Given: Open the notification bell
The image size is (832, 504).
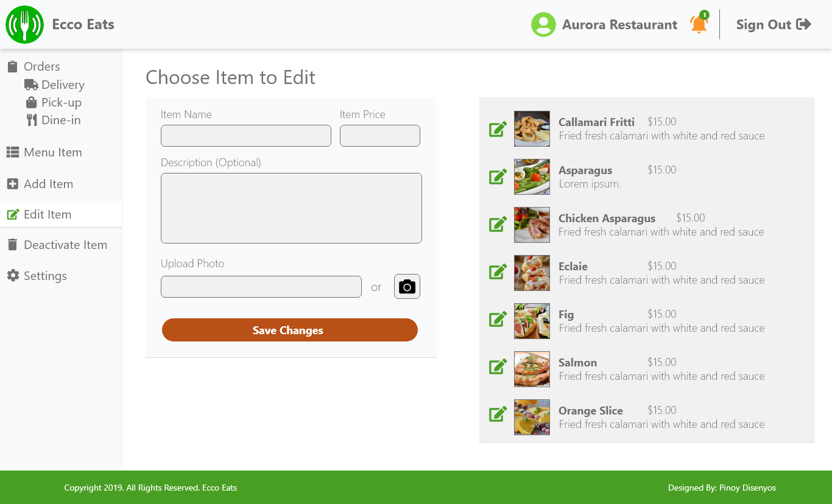Looking at the screenshot, I should point(699,24).
